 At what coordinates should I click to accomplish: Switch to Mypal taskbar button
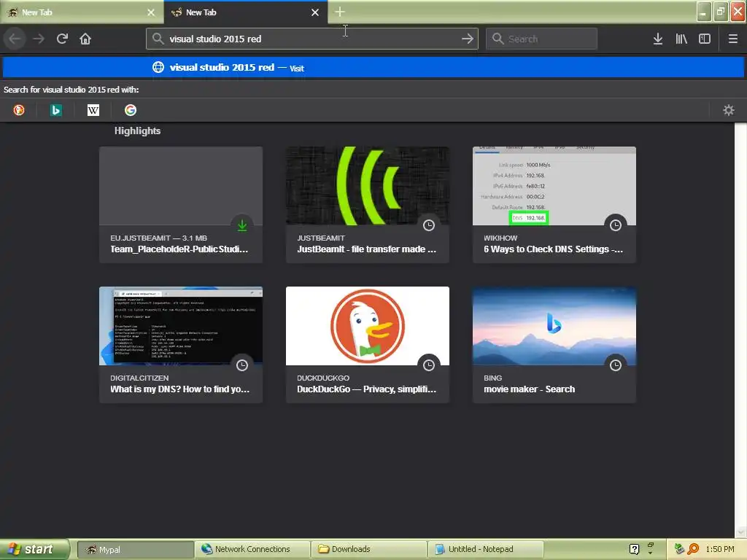135,550
